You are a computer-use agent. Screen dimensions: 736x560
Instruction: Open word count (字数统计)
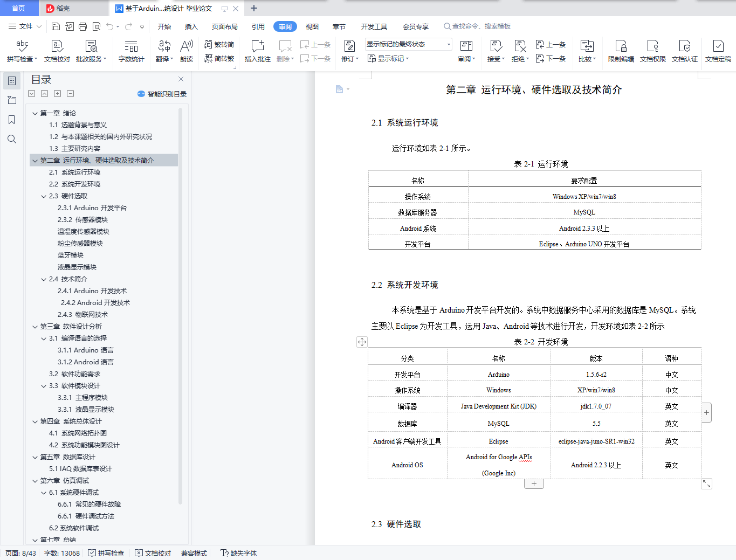click(x=131, y=51)
